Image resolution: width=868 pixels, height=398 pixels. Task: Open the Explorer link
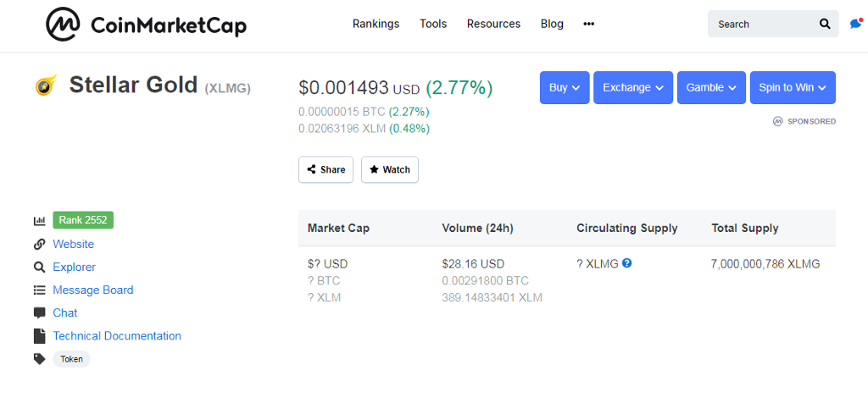pos(74,267)
